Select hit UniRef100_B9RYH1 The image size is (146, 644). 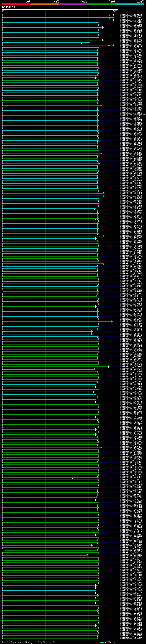131,22
